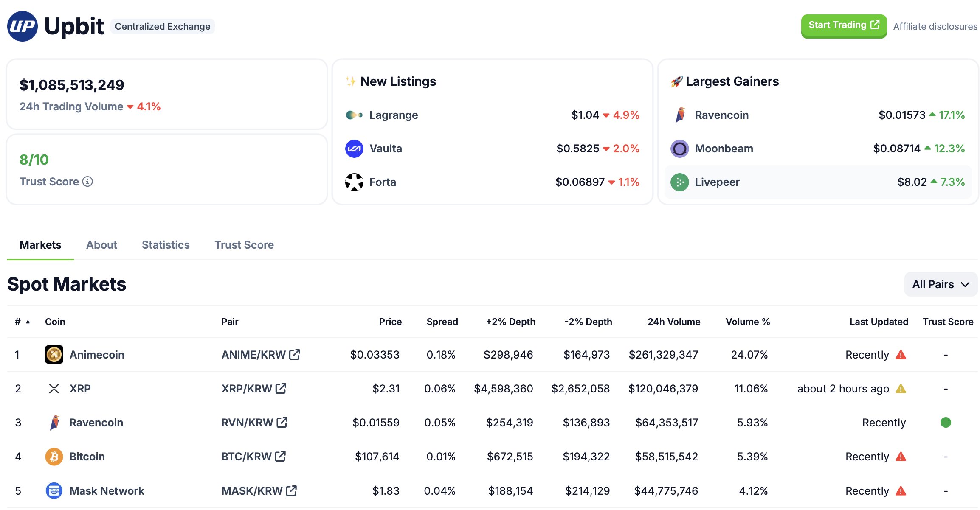Click the green trust score dot for Ravencoin
This screenshot has height=510, width=980.
coord(946,423)
